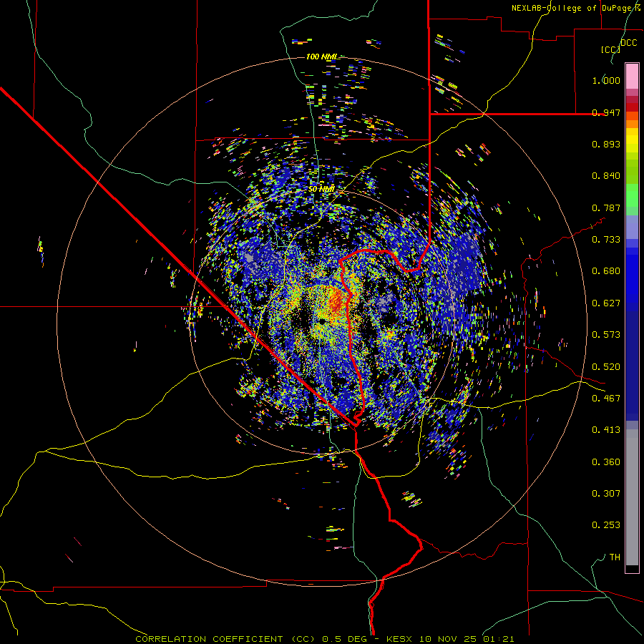Select the 0.573 legend value
The width and height of the screenshot is (644, 644).
click(606, 335)
